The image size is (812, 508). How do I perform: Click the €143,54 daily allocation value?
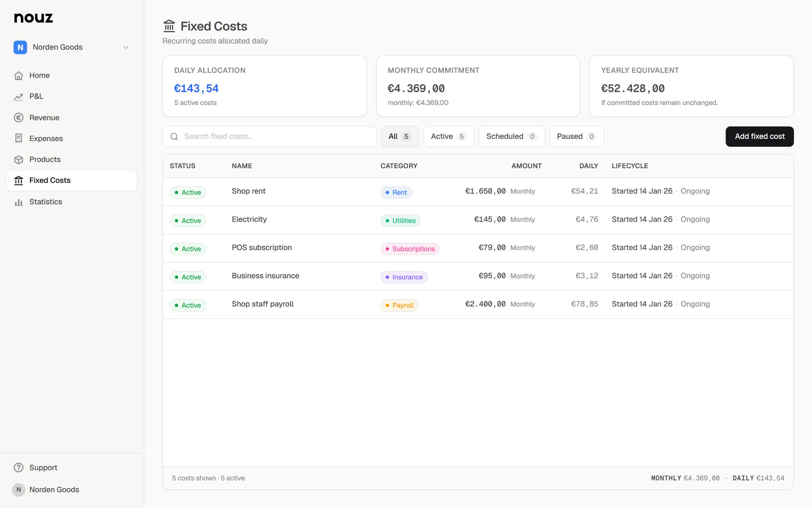tap(196, 88)
